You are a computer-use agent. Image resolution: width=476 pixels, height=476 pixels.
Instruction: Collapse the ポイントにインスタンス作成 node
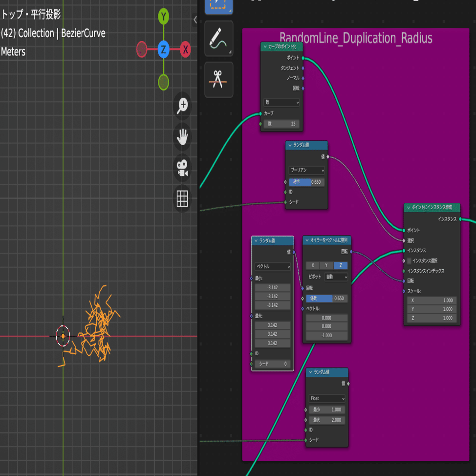click(408, 207)
